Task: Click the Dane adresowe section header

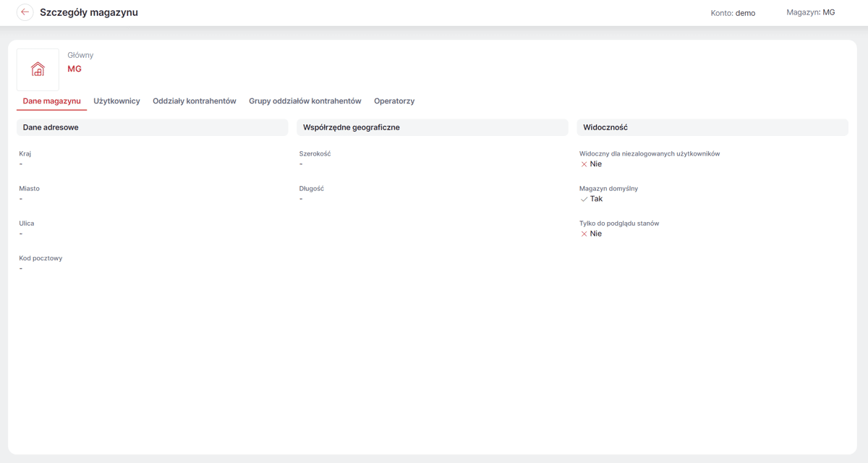Action: pos(152,127)
